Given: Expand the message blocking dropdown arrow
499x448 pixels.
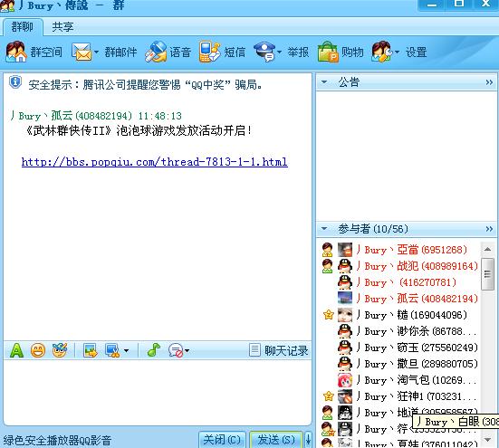Looking at the screenshot, I should pyautogui.click(x=187, y=351).
